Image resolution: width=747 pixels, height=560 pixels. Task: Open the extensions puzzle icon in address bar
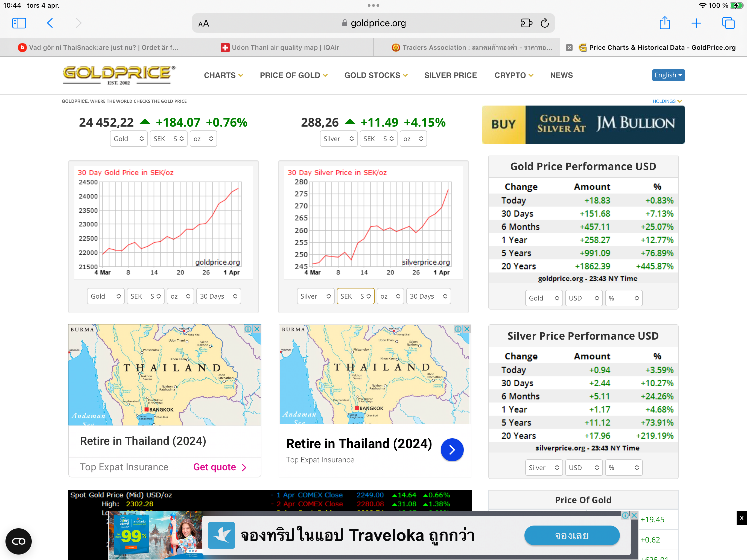pyautogui.click(x=526, y=23)
